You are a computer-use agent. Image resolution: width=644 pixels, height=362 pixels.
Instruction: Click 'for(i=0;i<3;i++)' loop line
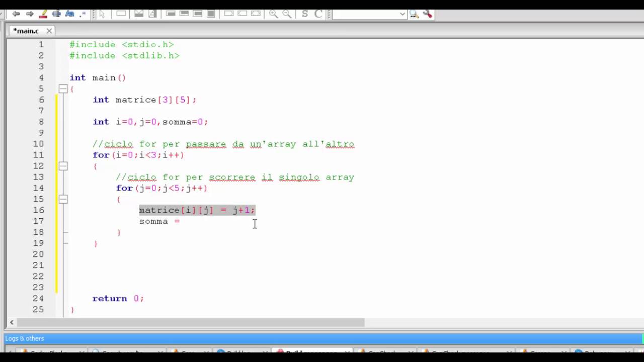138,155
